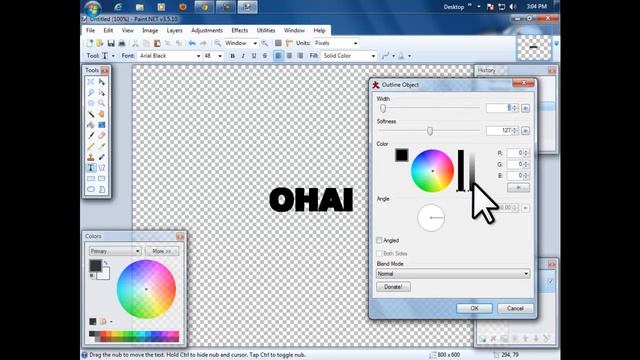The height and width of the screenshot is (360, 640).
Task: Select the Clone Stamp tool
Action: (x=91, y=157)
